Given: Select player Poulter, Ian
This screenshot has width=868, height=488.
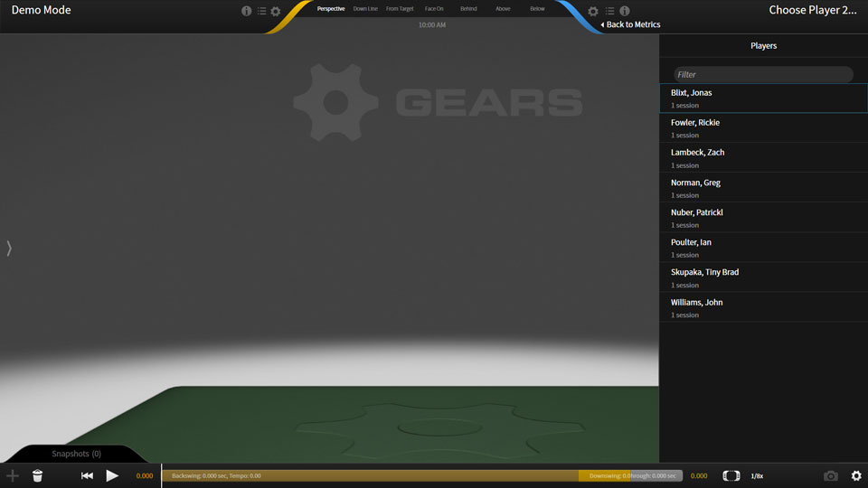Looking at the screenshot, I should [x=763, y=248].
